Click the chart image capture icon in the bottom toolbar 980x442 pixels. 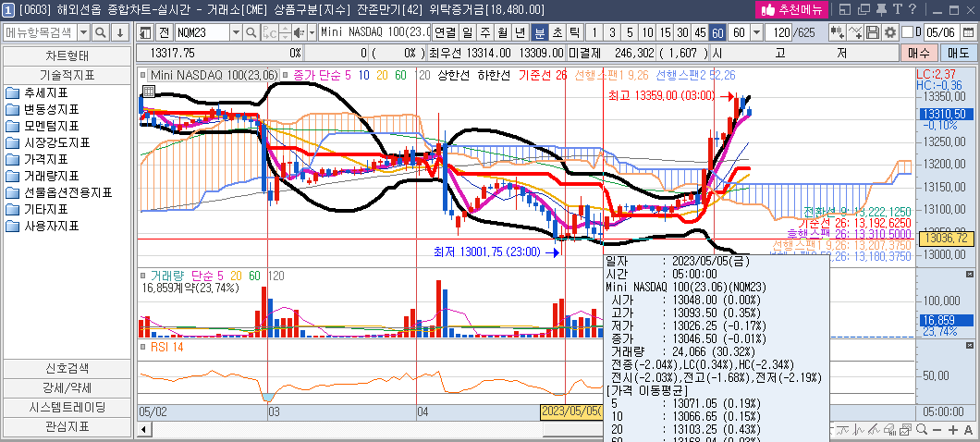(x=905, y=429)
